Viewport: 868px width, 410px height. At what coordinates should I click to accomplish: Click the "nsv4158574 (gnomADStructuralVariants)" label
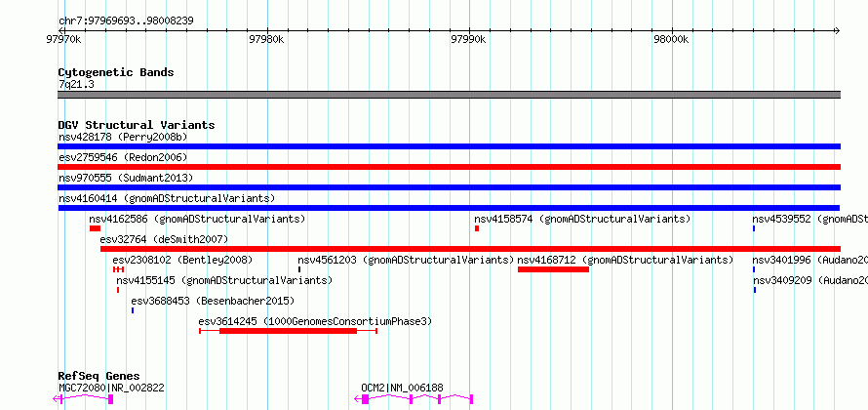[x=582, y=219]
